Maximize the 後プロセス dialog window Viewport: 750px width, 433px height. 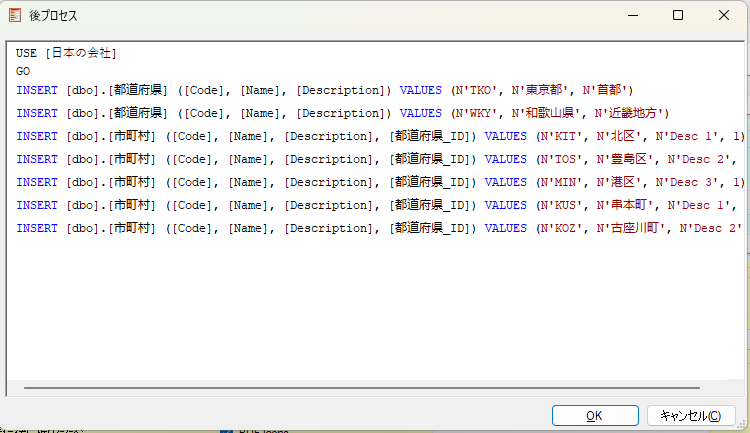pos(678,15)
